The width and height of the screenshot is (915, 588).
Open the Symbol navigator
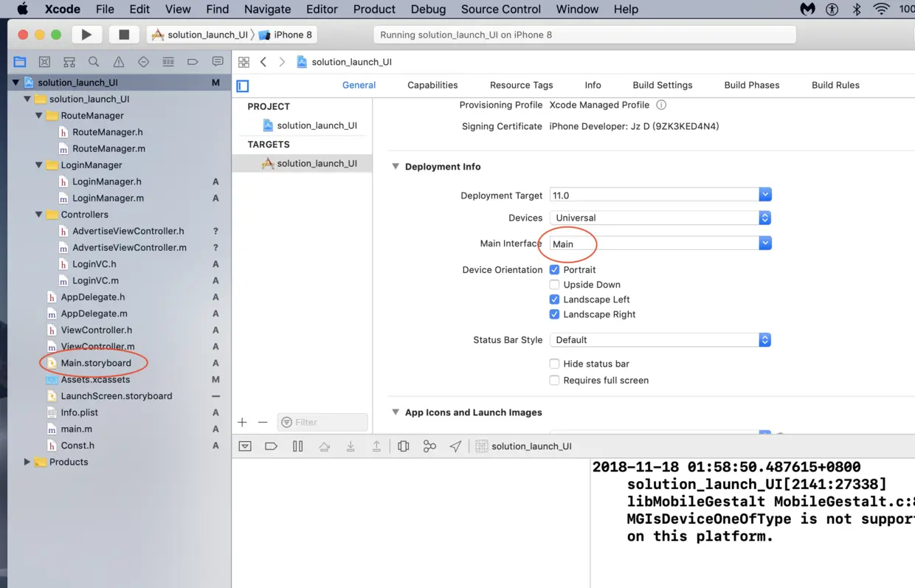tap(69, 62)
